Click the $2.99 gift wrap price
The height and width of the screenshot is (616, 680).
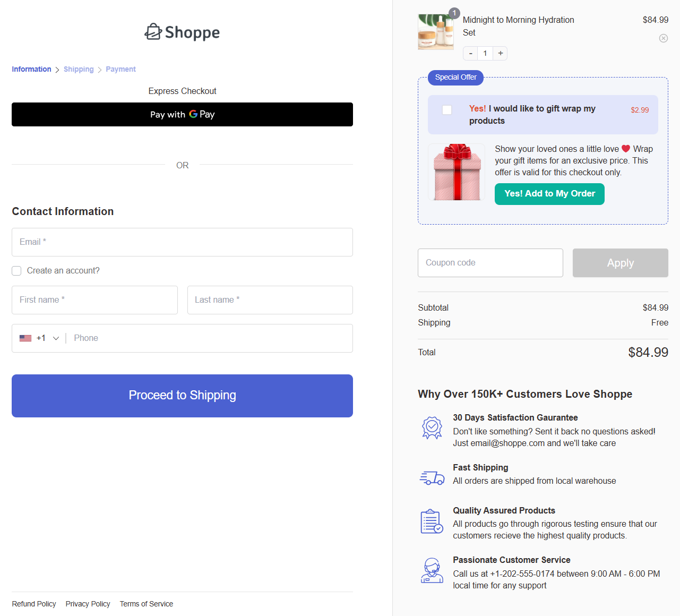[x=640, y=110]
